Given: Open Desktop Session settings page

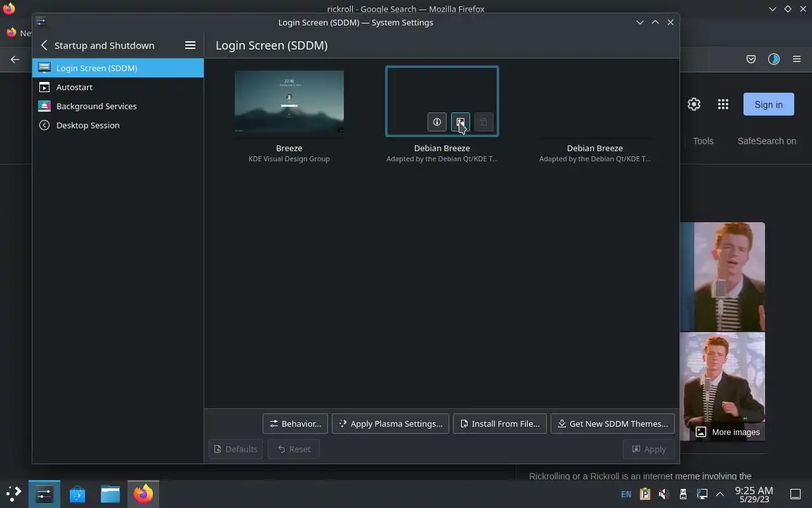Looking at the screenshot, I should coord(118,125).
